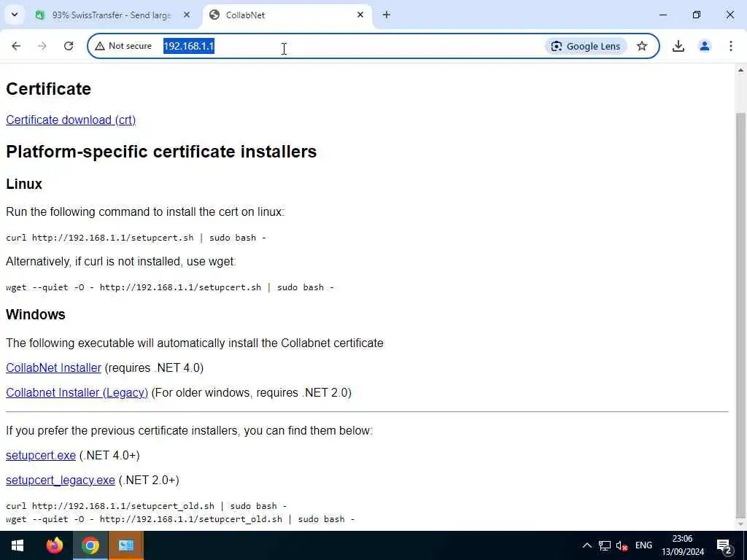
Task: Download setupcert.exe
Action: point(41,456)
